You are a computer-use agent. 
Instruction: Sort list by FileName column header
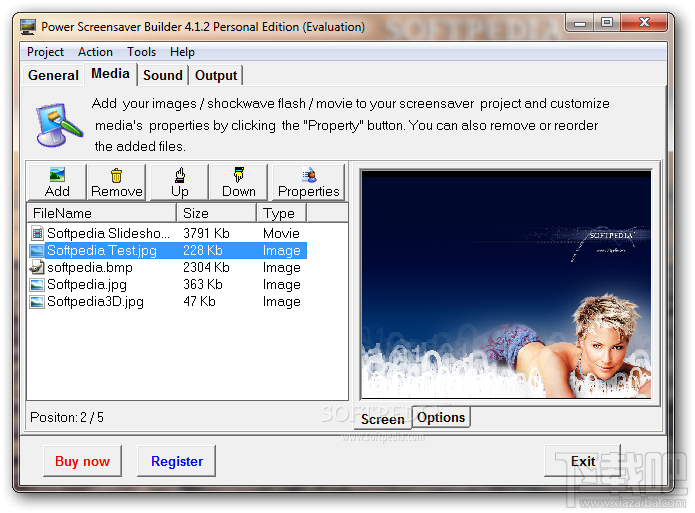102,213
